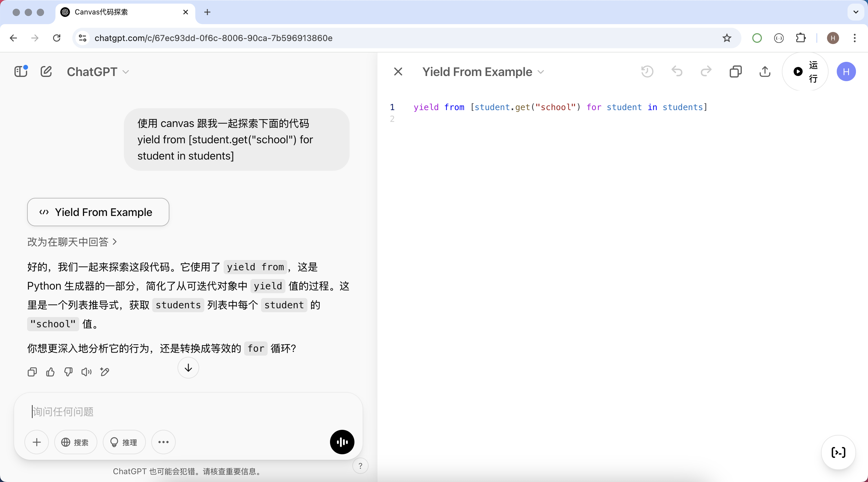
Task: Run the code with 运行 button
Action: click(805, 71)
